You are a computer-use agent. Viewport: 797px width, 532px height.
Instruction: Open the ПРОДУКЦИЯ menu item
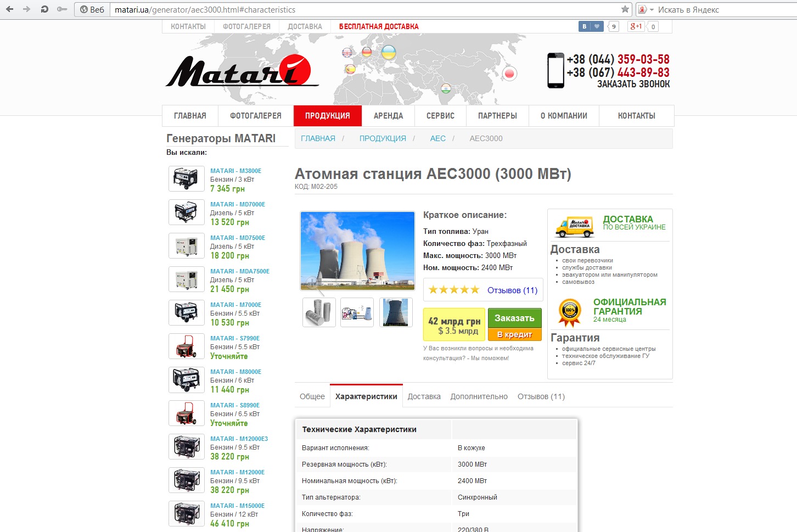click(327, 116)
